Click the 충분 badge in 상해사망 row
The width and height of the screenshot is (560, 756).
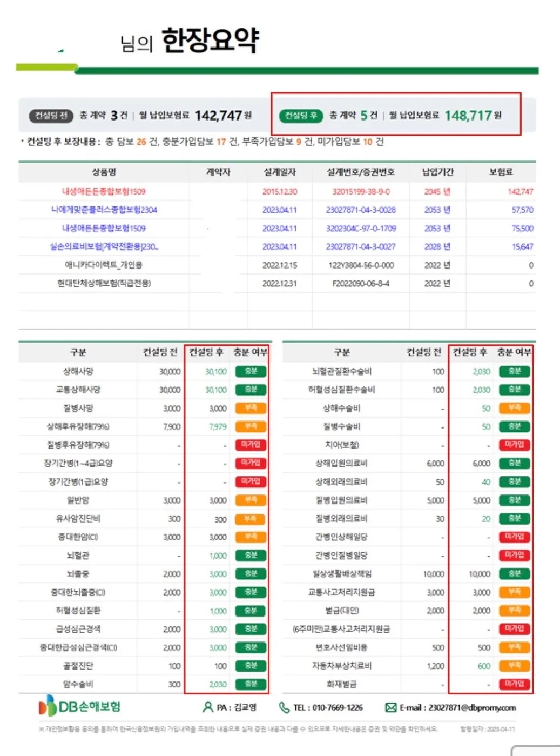click(x=251, y=371)
